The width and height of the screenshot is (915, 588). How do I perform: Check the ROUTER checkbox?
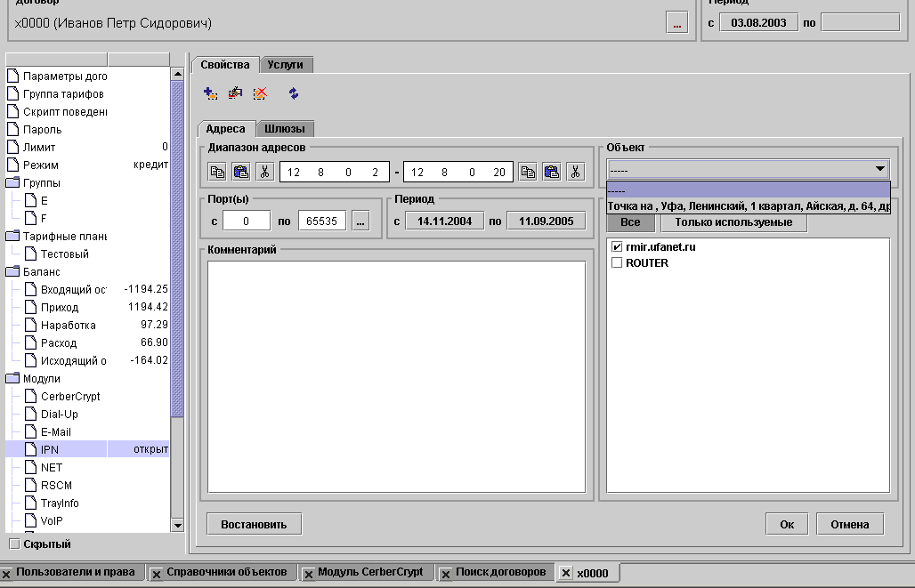click(x=617, y=263)
